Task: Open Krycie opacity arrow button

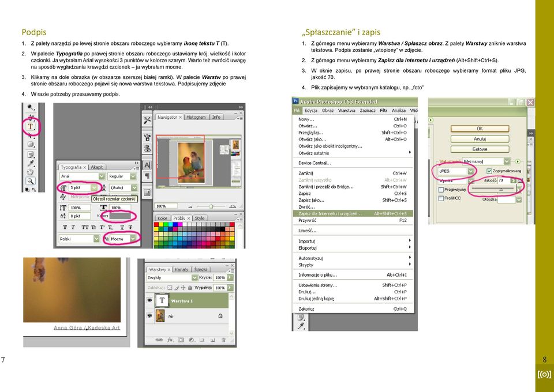Action: [x=230, y=278]
